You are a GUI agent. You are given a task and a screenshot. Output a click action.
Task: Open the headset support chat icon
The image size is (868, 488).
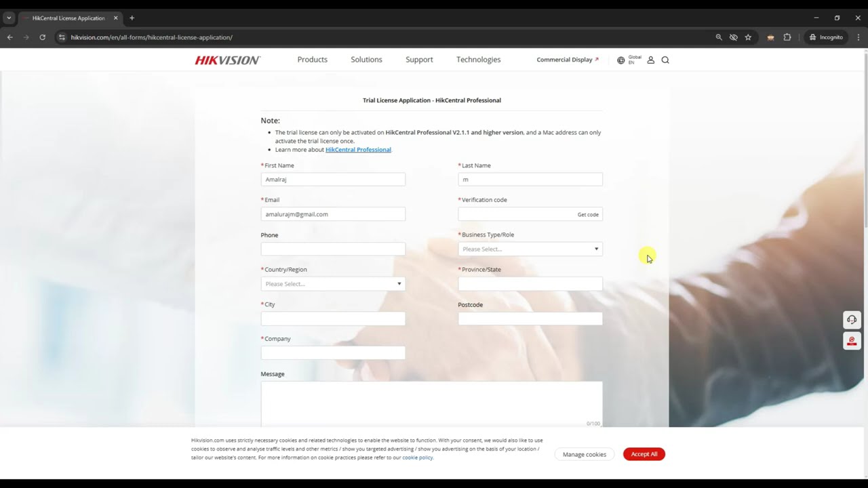click(x=852, y=320)
